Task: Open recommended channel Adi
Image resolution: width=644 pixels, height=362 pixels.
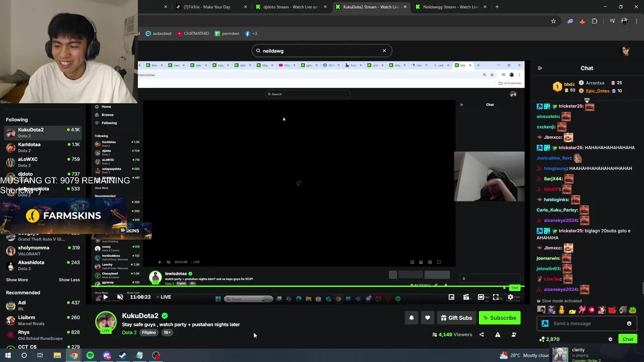Action: [x=43, y=306]
